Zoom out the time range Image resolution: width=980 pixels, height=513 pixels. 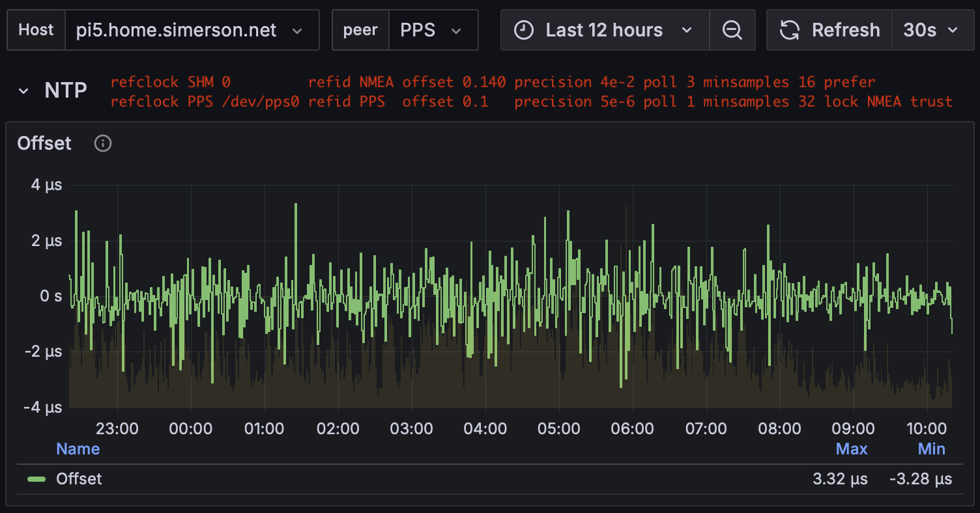[732, 30]
